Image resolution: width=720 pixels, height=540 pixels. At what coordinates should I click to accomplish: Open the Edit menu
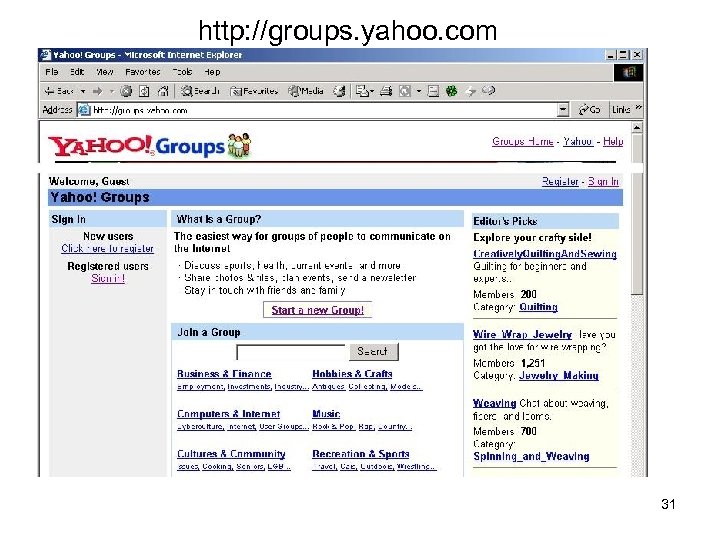pos(77,72)
